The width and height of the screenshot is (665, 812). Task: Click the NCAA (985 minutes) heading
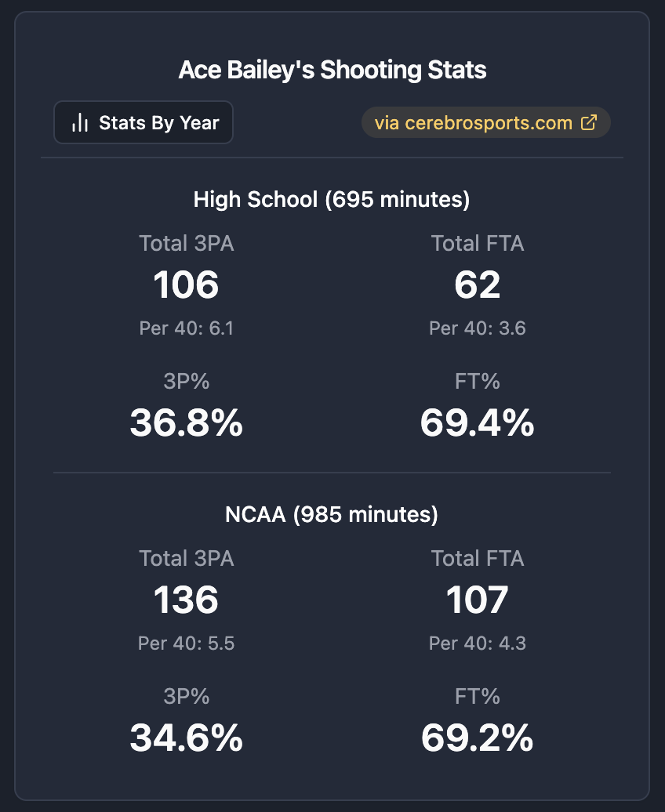click(x=332, y=515)
